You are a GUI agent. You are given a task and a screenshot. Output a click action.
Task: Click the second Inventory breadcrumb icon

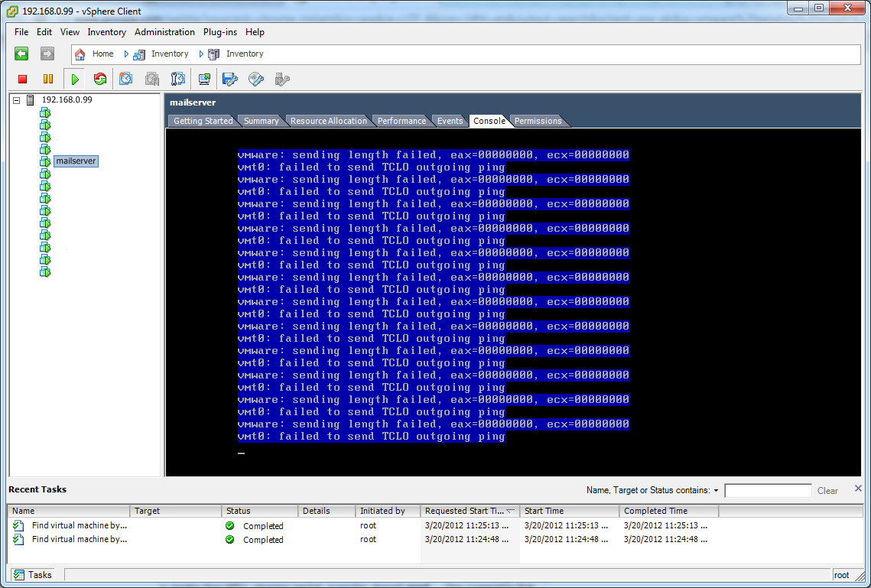click(214, 54)
